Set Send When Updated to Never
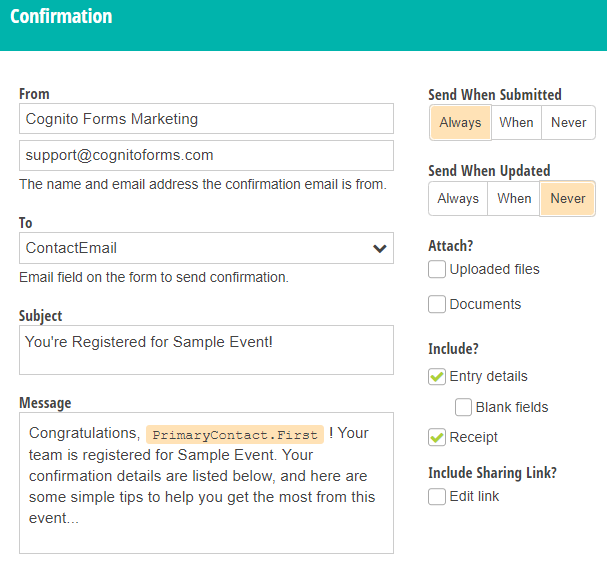The height and width of the screenshot is (574, 607). [x=568, y=199]
